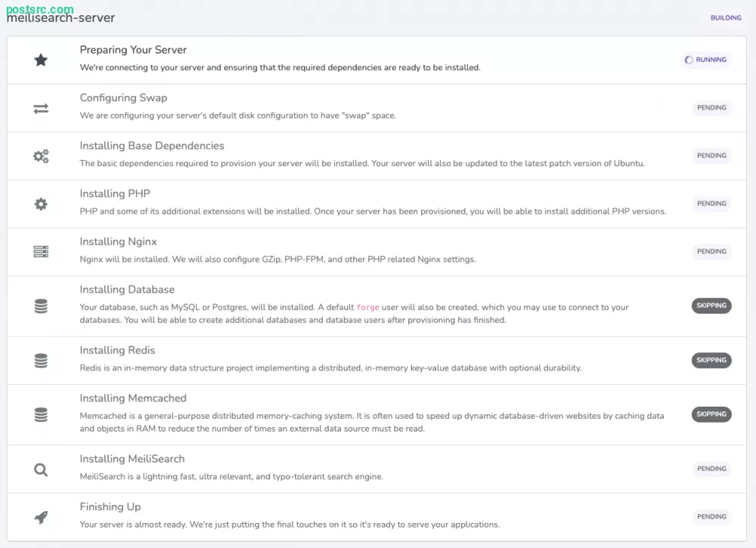Click the server rack icon for Nginx
This screenshot has width=756, height=548.
click(41, 252)
